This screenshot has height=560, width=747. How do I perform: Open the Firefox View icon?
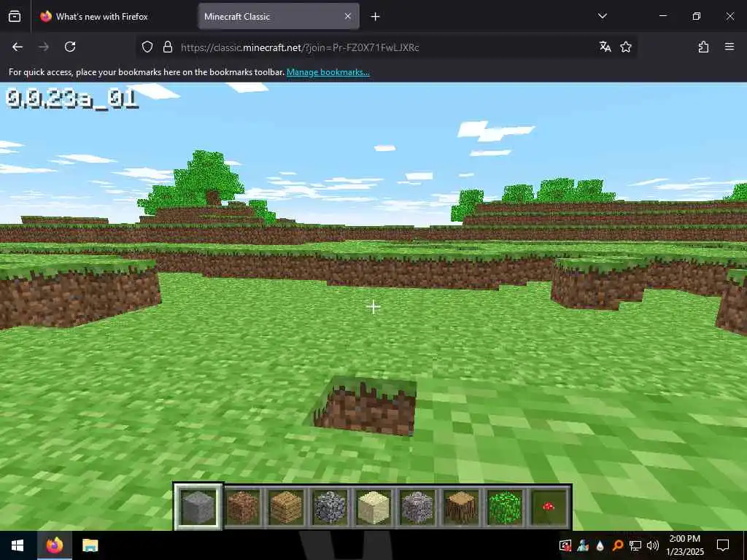(x=15, y=16)
